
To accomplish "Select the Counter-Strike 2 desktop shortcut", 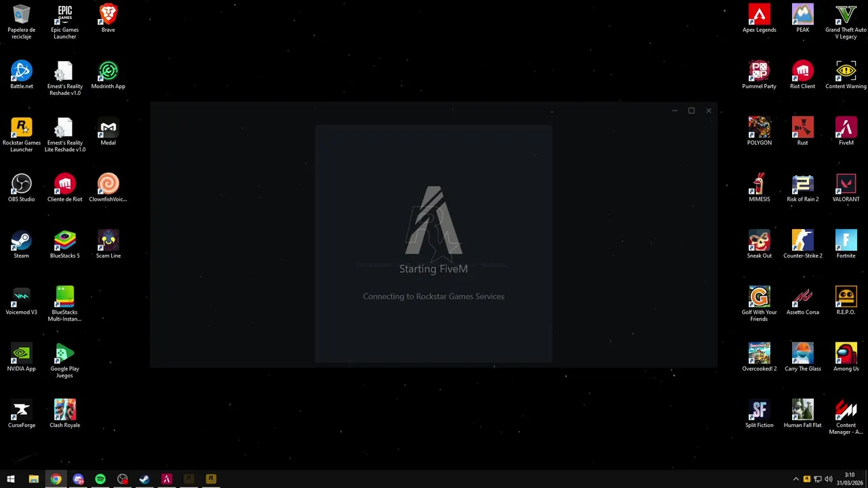I will click(x=803, y=244).
